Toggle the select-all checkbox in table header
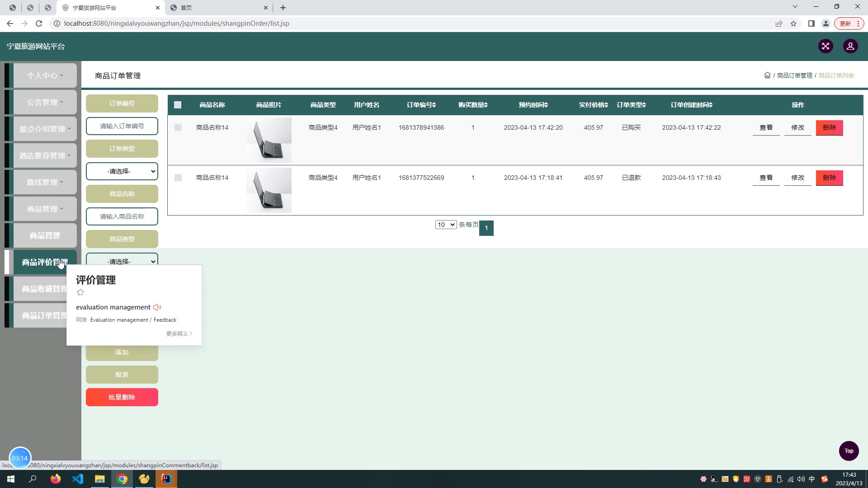The image size is (868, 488). click(178, 105)
